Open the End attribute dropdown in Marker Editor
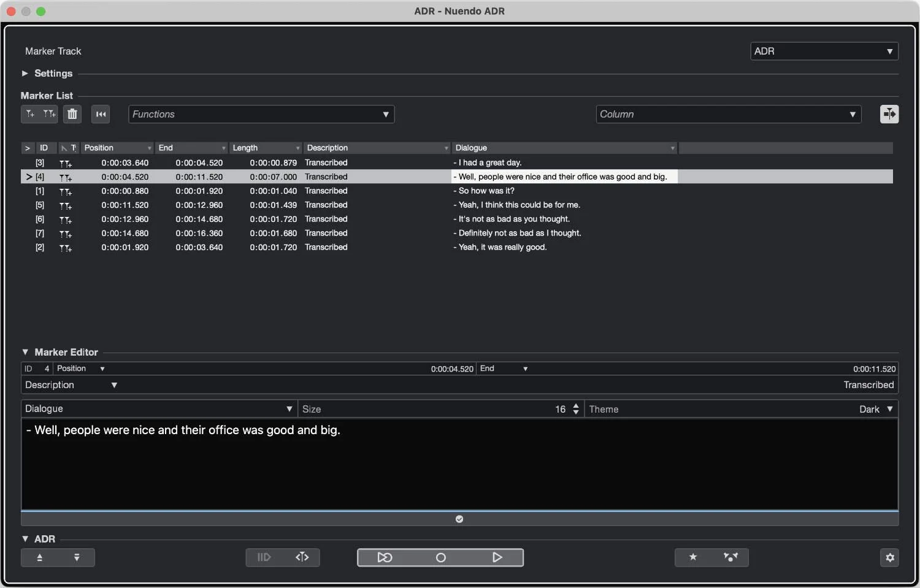The width and height of the screenshot is (920, 588). point(526,368)
